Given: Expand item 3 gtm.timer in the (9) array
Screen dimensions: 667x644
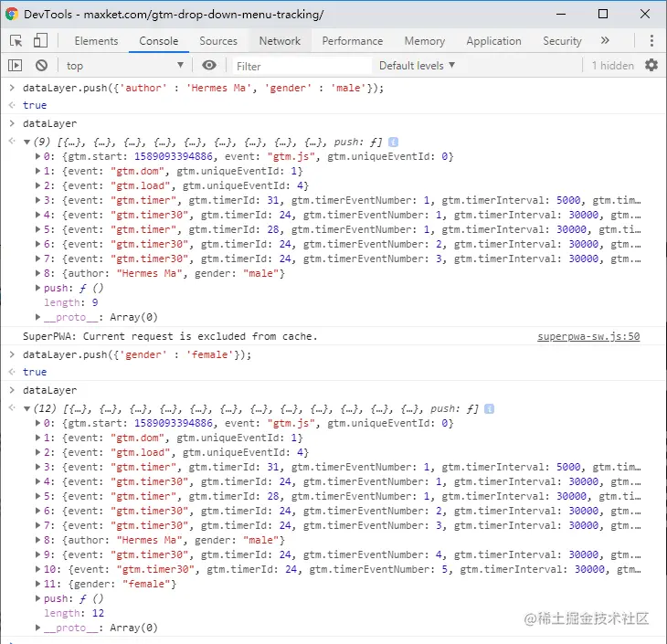Looking at the screenshot, I should pos(37,200).
